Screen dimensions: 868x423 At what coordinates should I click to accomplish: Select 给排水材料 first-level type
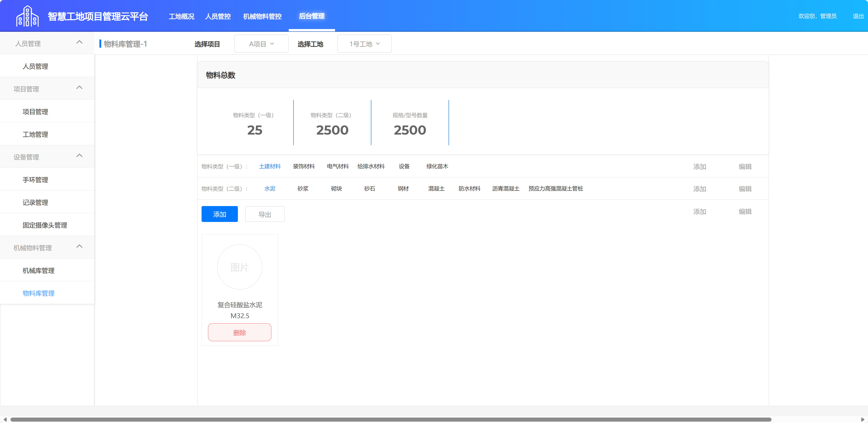click(x=371, y=166)
